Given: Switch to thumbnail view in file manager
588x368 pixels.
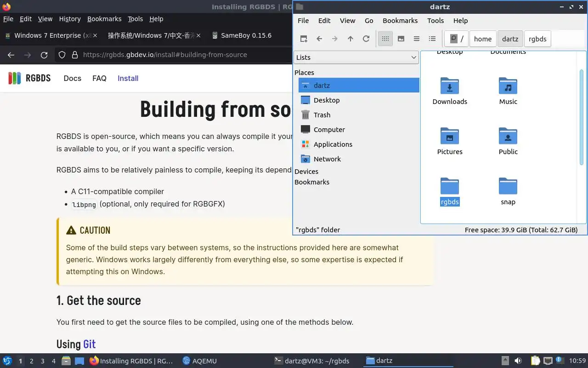Looking at the screenshot, I should click(x=401, y=39).
